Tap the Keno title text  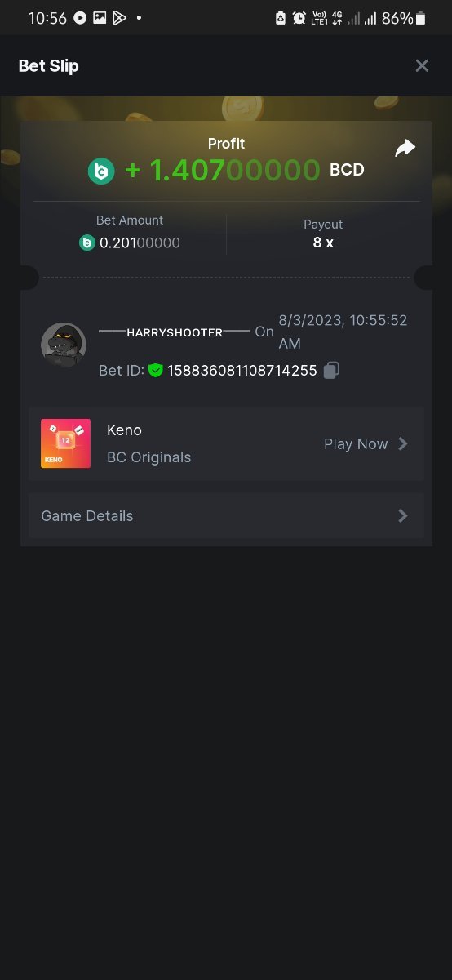tap(124, 430)
